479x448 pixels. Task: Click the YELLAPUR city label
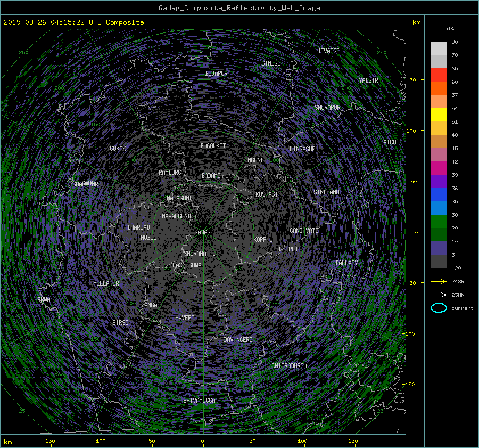106,283
